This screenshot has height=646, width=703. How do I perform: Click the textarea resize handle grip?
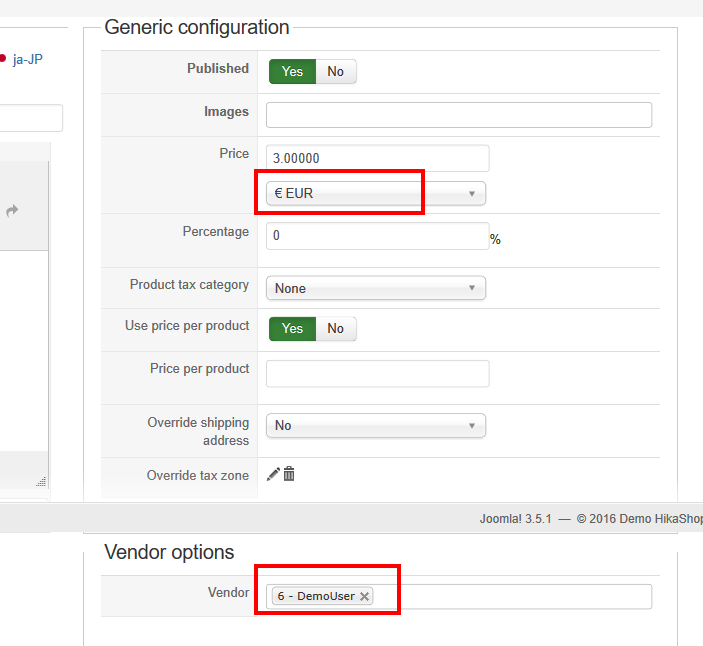(41, 482)
